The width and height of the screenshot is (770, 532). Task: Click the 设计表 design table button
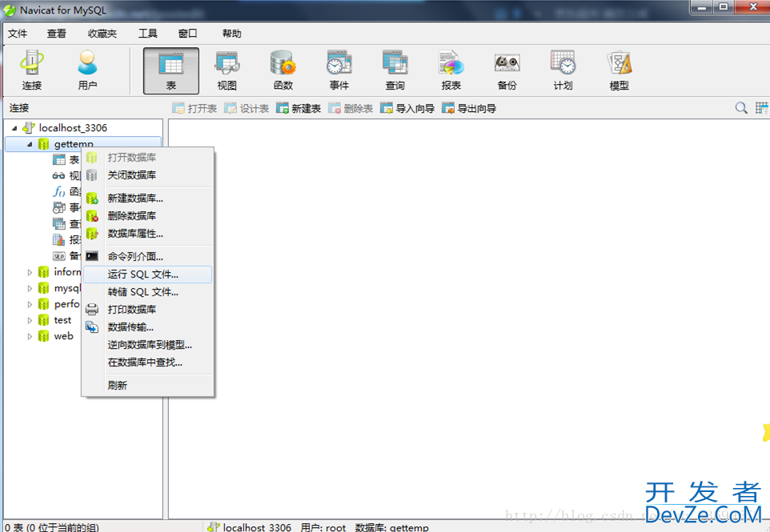pyautogui.click(x=247, y=109)
